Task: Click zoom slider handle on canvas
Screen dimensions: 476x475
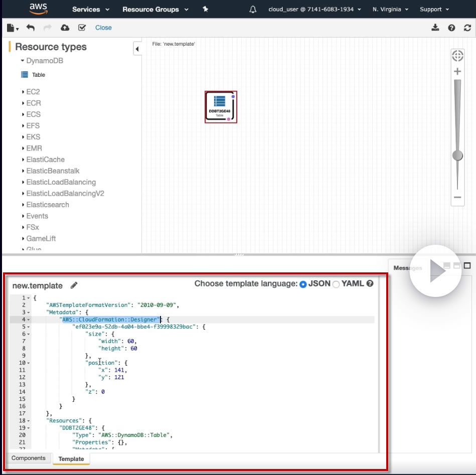Action: 457,155
